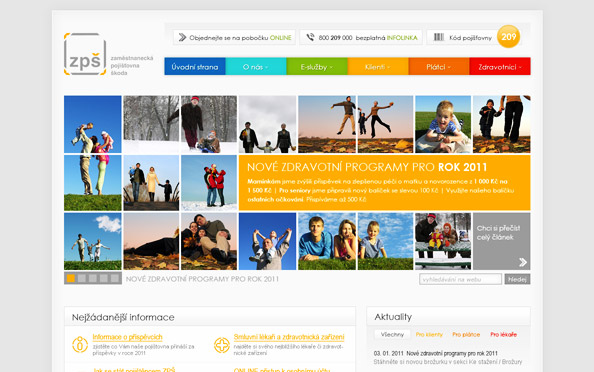Click the phone icon by 800 209 000

pyautogui.click(x=310, y=37)
